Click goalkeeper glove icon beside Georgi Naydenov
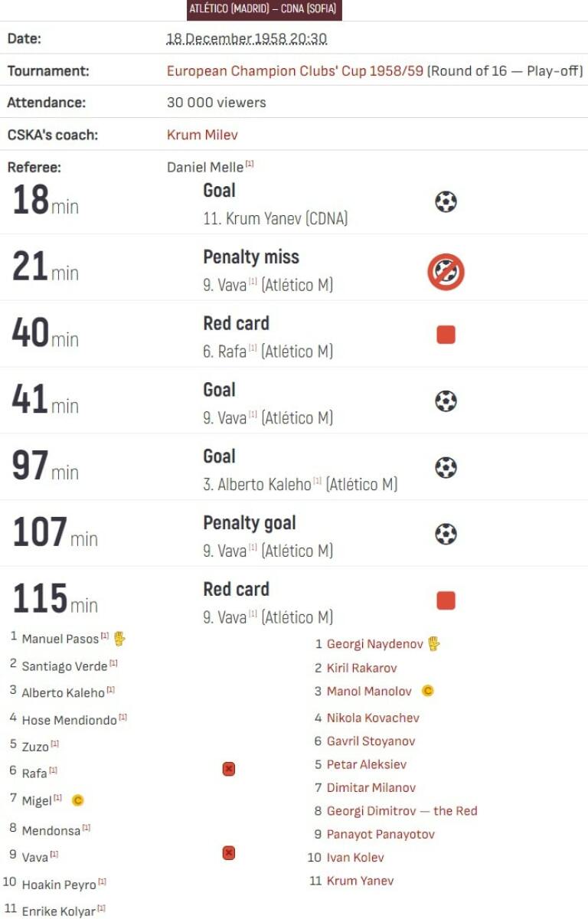Viewport: 588px width, 919px height. pyautogui.click(x=434, y=643)
